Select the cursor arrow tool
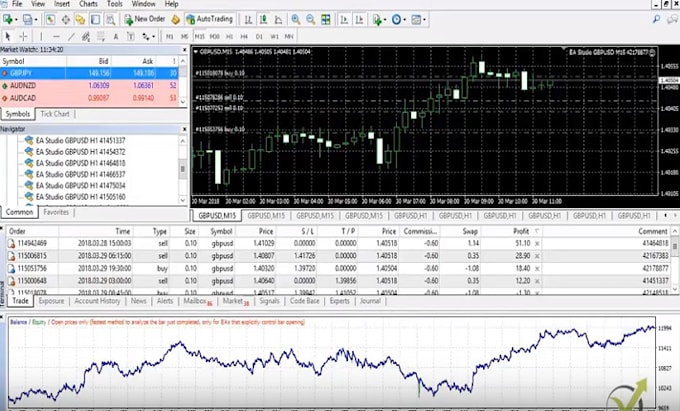680x411 pixels. pyautogui.click(x=10, y=37)
